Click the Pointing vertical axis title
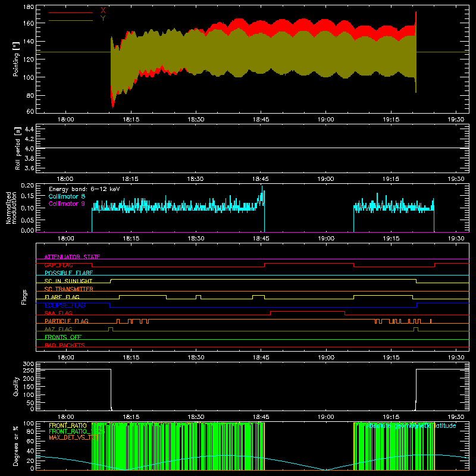This screenshot has width=476, height=476. tap(16, 59)
